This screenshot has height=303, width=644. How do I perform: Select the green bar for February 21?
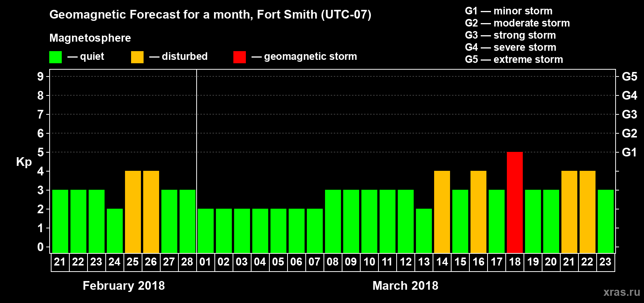[60, 221]
